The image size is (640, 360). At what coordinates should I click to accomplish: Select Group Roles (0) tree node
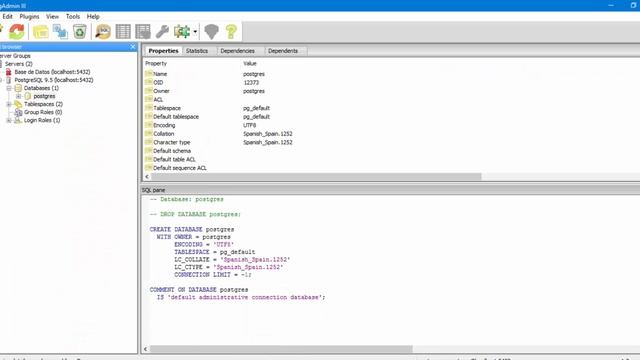click(x=43, y=112)
